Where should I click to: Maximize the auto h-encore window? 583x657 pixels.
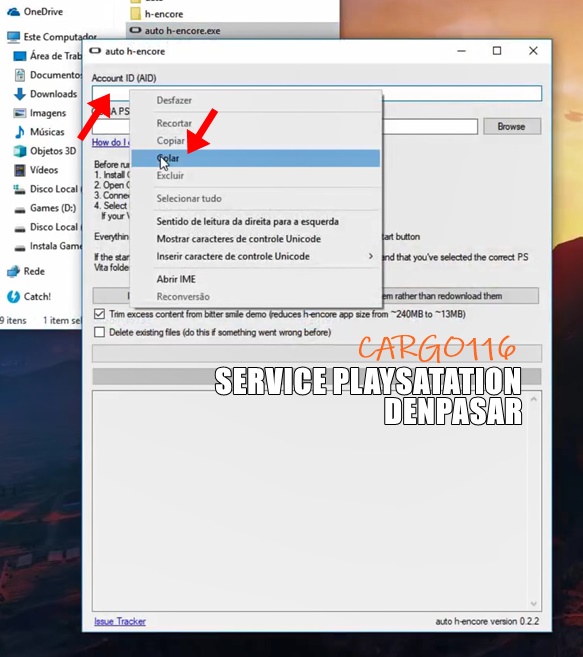pyautogui.click(x=497, y=51)
